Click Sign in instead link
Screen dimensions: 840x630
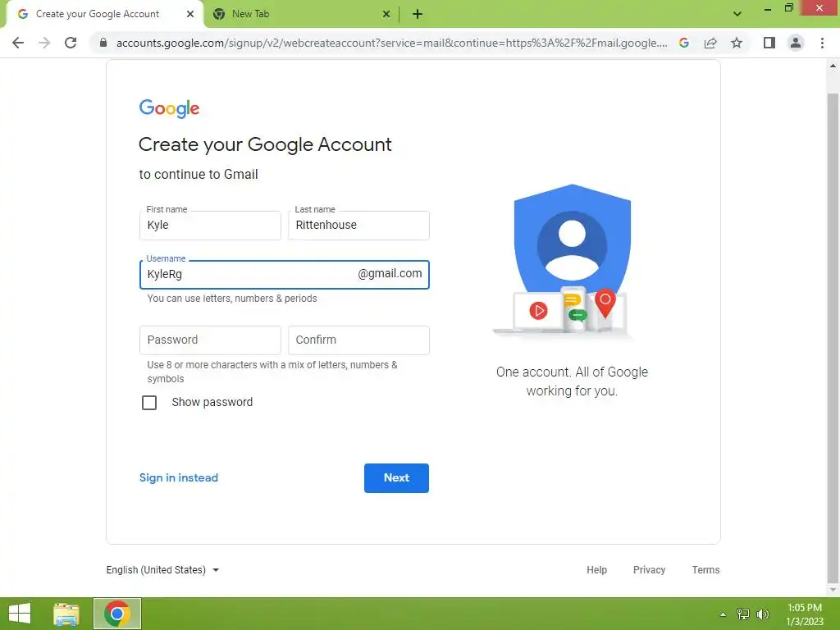click(178, 478)
